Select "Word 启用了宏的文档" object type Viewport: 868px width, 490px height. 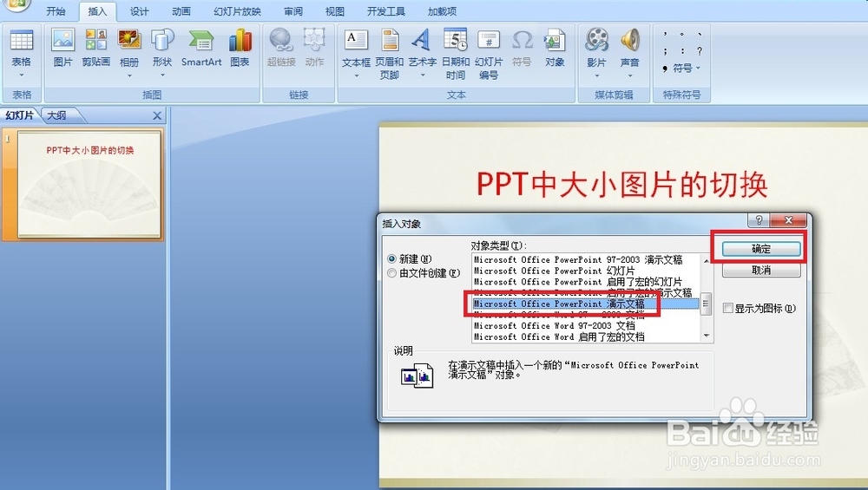[x=586, y=336]
